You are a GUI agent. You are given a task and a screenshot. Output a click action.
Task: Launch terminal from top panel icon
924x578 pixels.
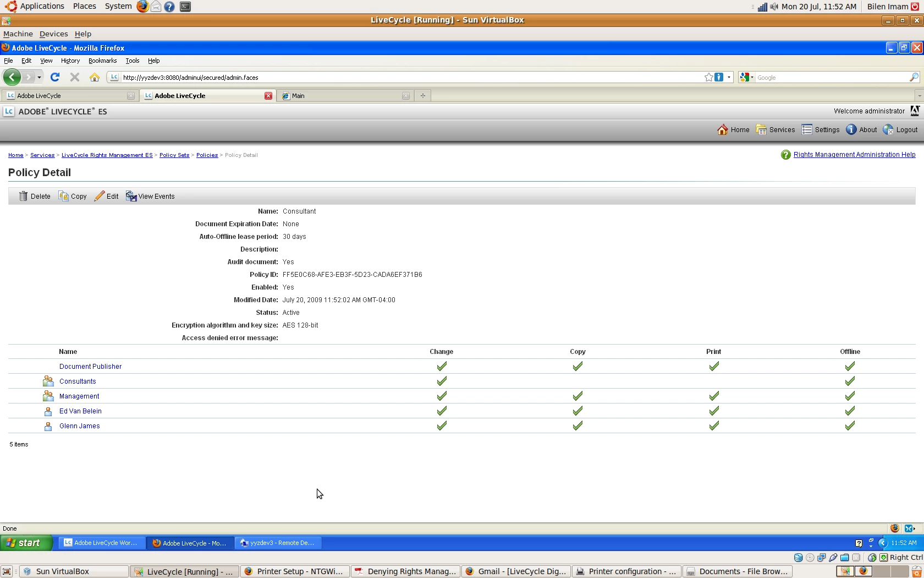[x=185, y=7]
